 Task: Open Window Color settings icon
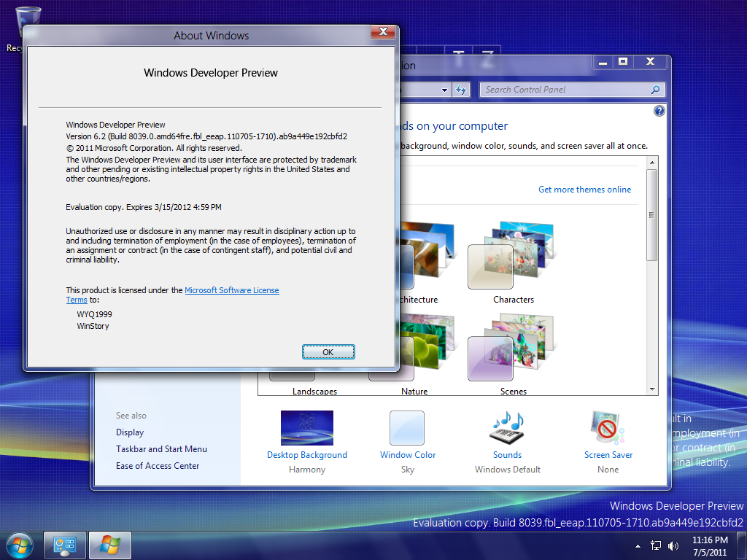pos(407,428)
